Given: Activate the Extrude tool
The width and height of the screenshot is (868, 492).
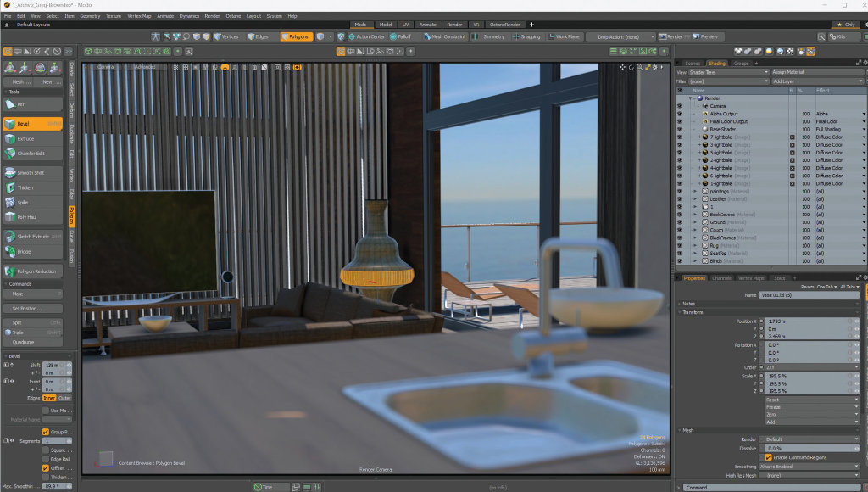Looking at the screenshot, I should (33, 138).
